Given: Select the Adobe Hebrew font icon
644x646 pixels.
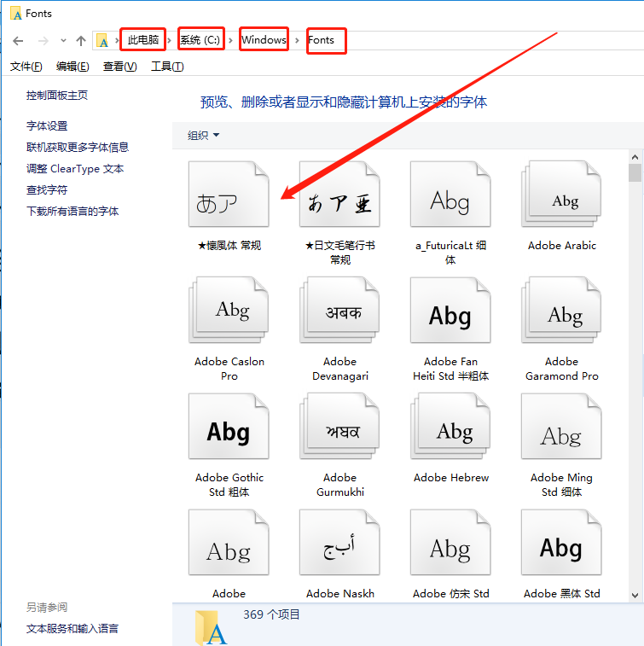Looking at the screenshot, I should pyautogui.click(x=450, y=426).
